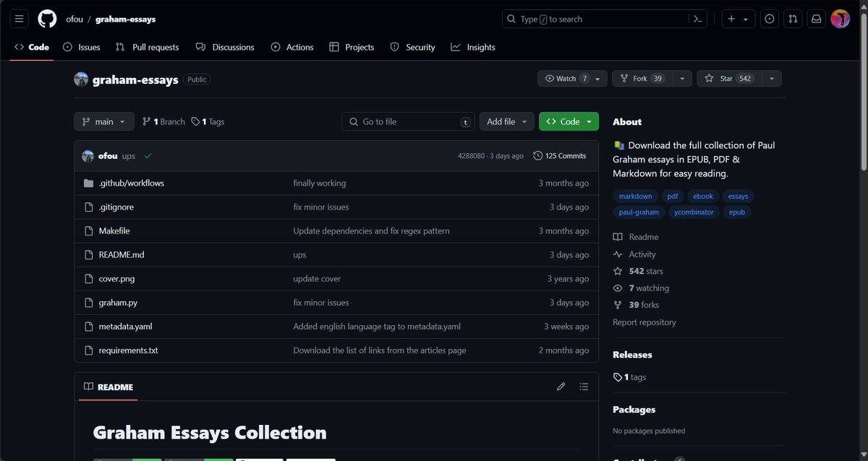Open the metadata.yaml file
This screenshot has width=868, height=461.
tap(125, 327)
